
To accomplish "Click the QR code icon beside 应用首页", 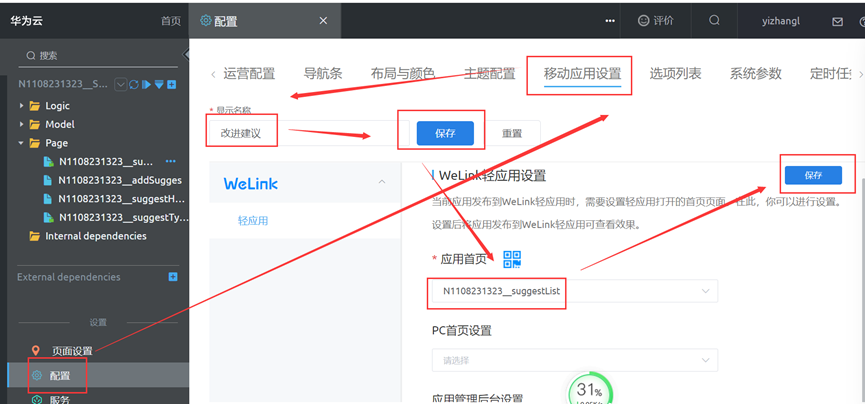I will pos(512,259).
